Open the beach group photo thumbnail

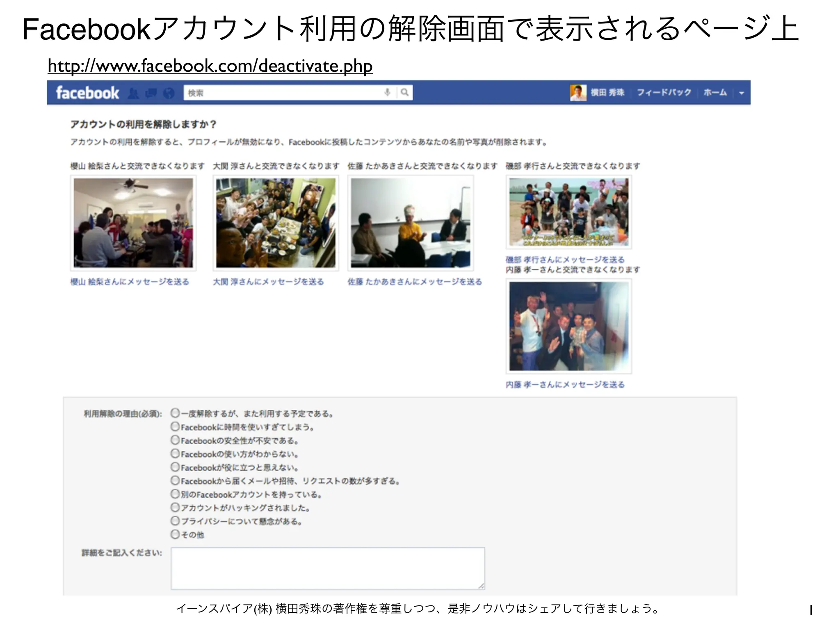pos(568,212)
